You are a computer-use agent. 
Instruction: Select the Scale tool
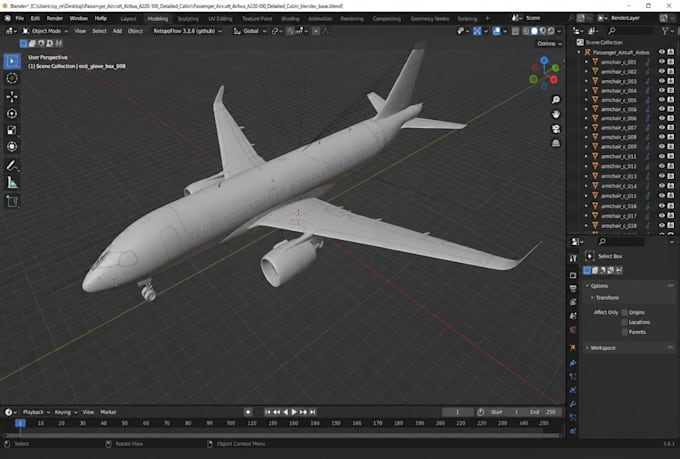tap(12, 130)
